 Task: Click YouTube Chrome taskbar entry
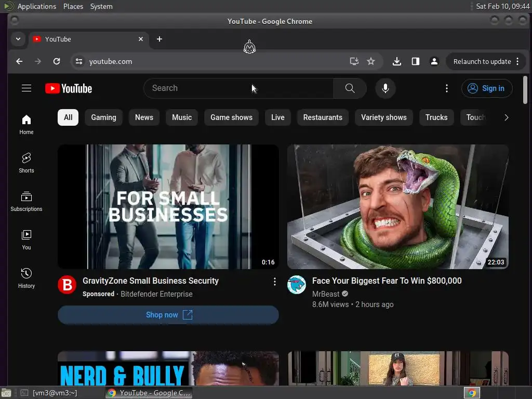(149, 393)
